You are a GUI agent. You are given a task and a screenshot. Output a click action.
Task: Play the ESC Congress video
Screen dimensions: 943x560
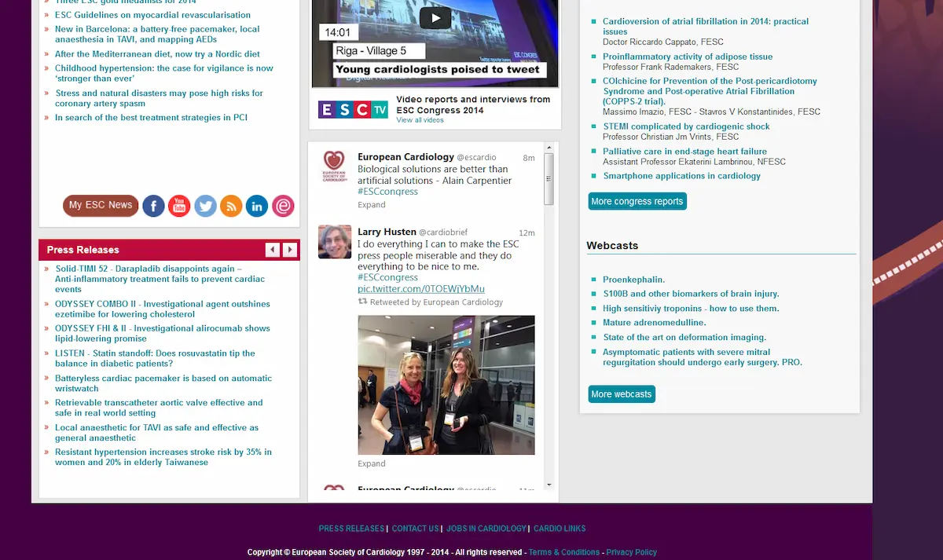pos(435,17)
